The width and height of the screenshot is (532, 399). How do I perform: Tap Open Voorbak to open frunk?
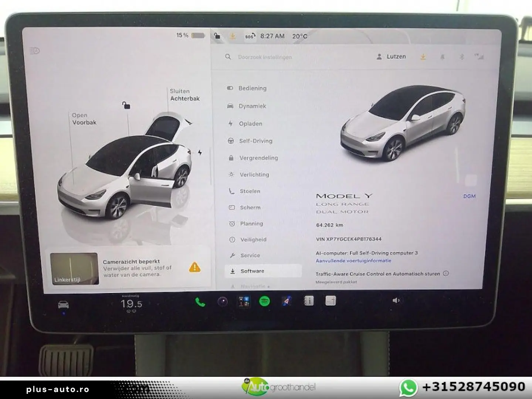click(x=84, y=119)
